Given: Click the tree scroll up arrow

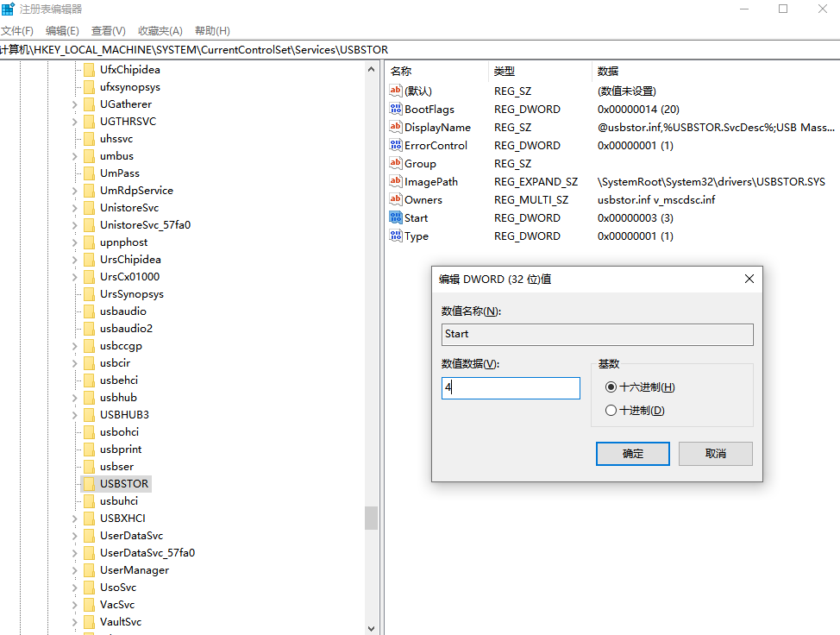Looking at the screenshot, I should pyautogui.click(x=371, y=69).
